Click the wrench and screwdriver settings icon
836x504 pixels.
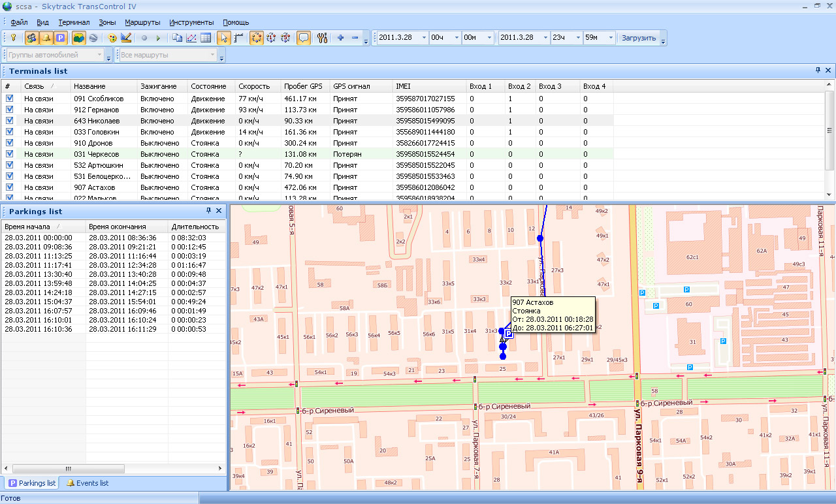(321, 38)
